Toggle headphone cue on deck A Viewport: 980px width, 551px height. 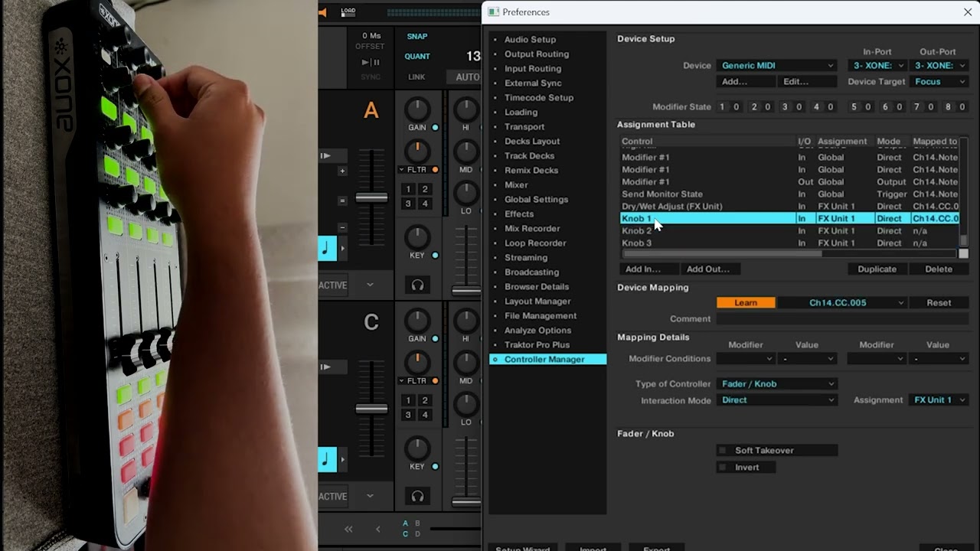(x=417, y=285)
